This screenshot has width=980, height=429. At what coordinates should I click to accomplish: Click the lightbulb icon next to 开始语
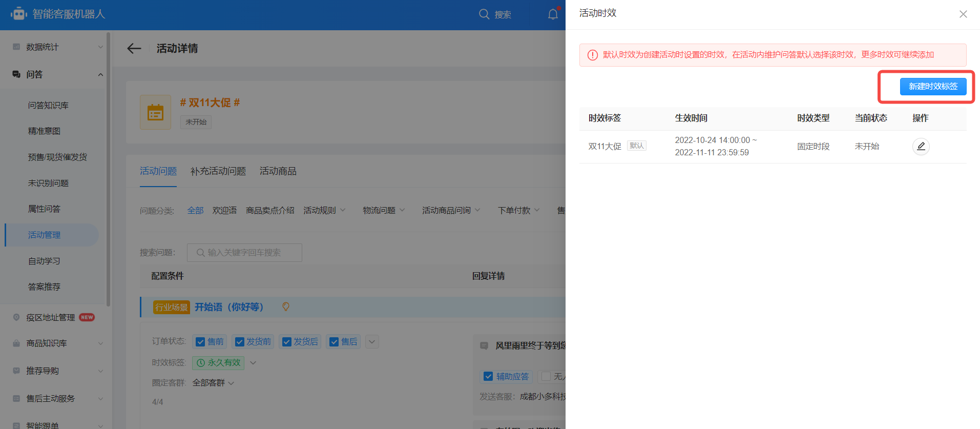tap(286, 307)
